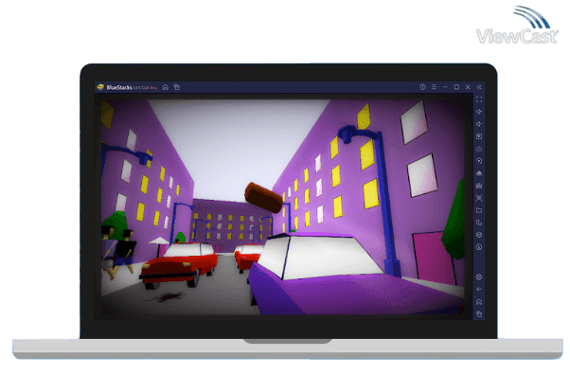This screenshot has width=570, height=392.
Task: Open the media folder icon in sidebar
Action: point(479,210)
